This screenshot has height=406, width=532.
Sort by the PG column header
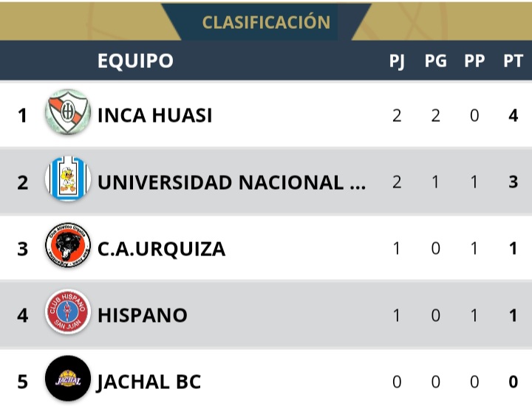coord(435,61)
